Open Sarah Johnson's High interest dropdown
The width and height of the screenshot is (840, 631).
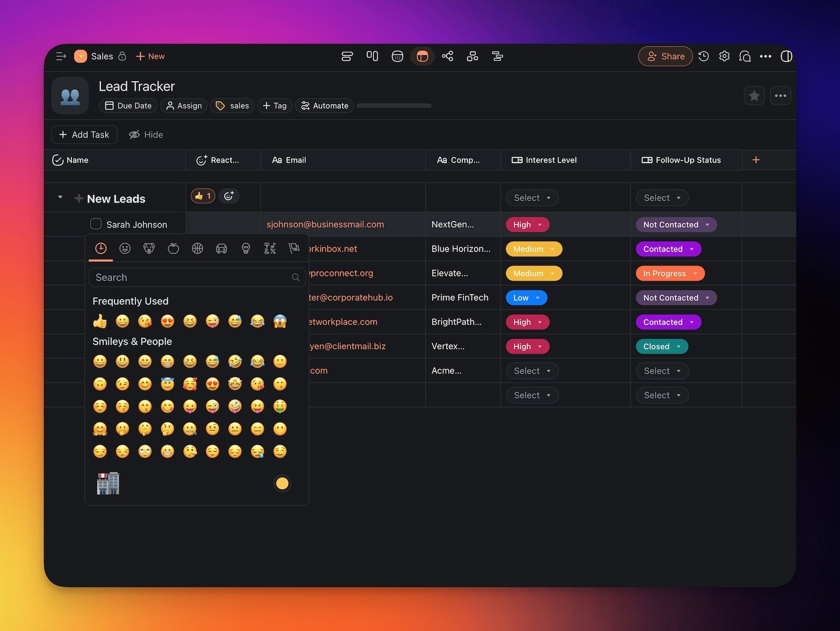[x=527, y=224]
